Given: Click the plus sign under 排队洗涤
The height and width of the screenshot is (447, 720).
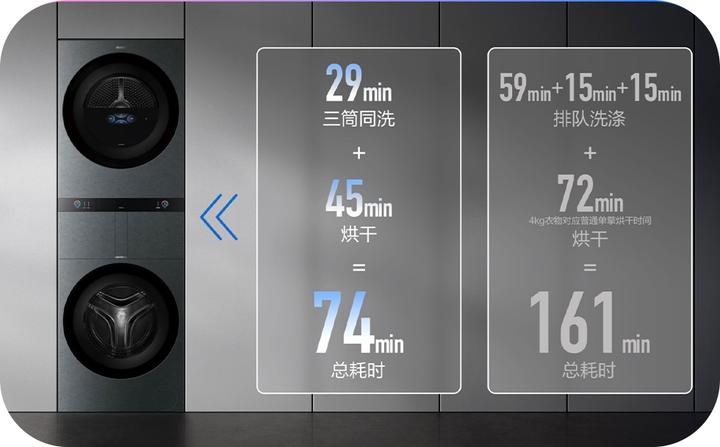Looking at the screenshot, I should tap(589, 153).
